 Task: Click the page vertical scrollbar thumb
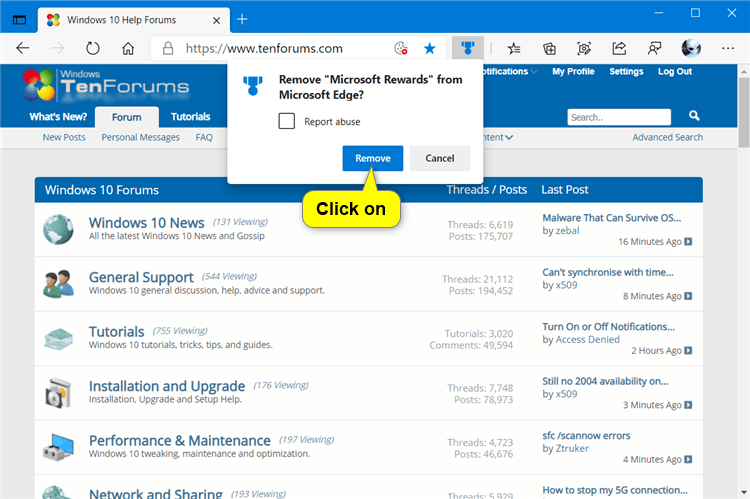click(744, 112)
